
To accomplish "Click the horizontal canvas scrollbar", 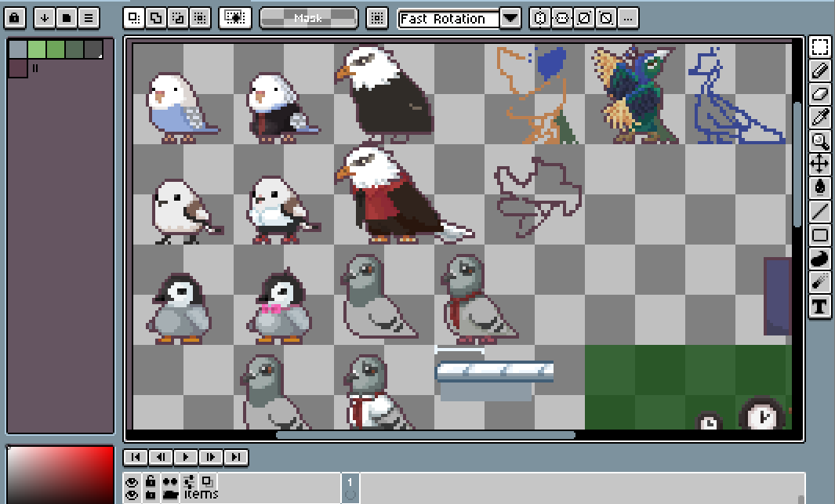I will coord(425,435).
